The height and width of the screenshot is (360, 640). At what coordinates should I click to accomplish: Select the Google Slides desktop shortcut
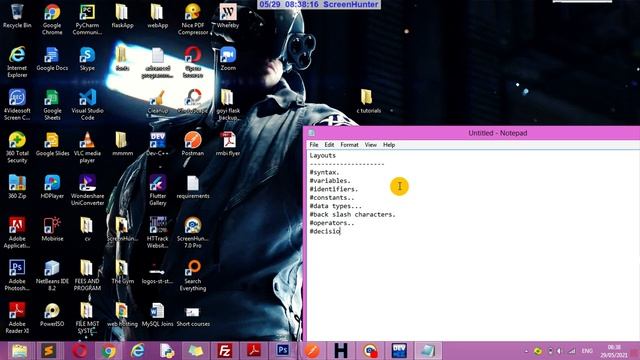(52, 144)
